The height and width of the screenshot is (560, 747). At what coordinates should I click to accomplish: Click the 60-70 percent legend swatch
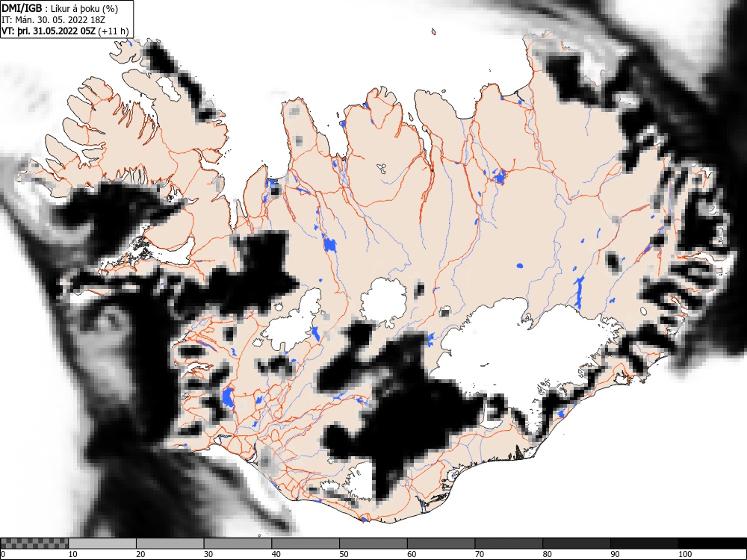[441, 544]
